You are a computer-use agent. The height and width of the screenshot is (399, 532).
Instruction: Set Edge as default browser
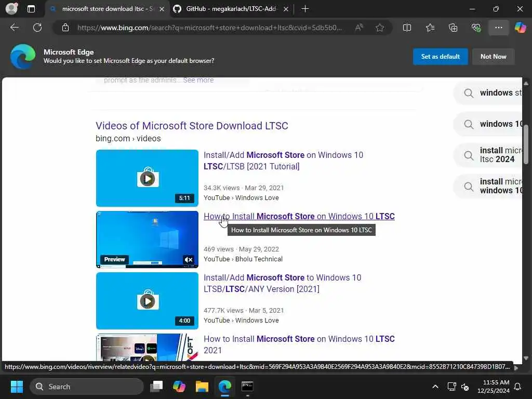440,57
